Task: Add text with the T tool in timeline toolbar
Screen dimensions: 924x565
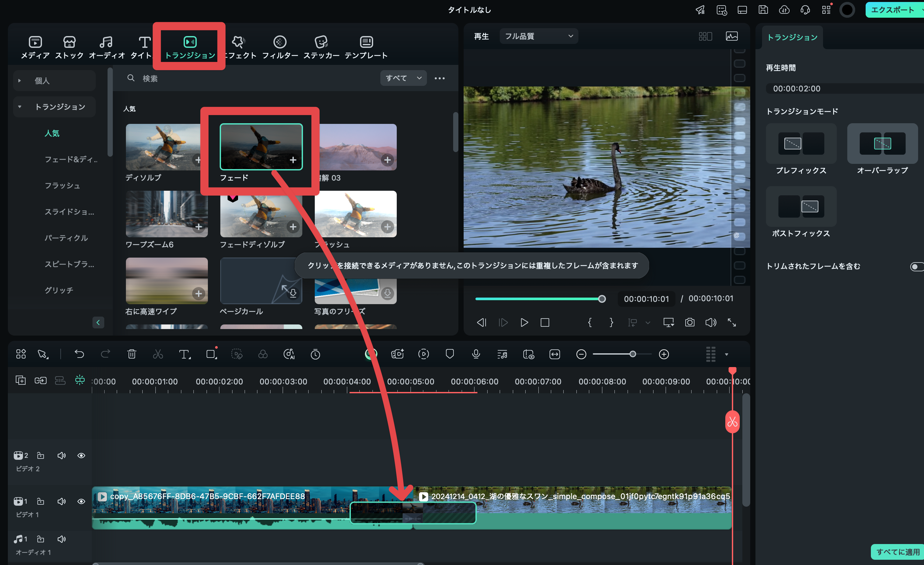Action: tap(185, 354)
